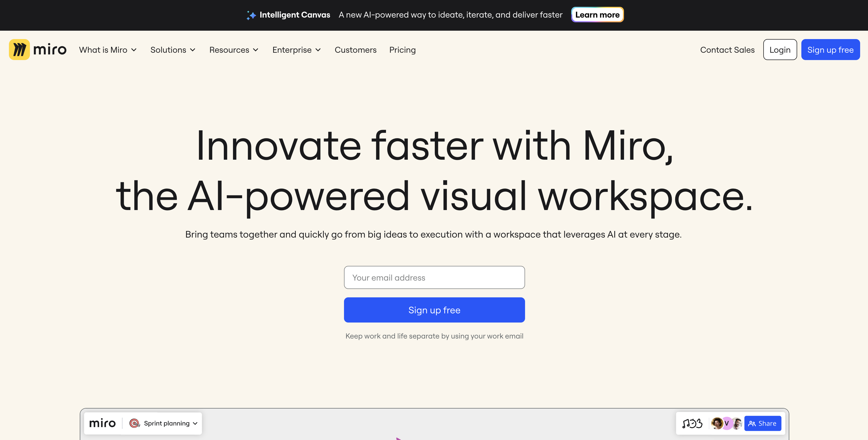This screenshot has width=868, height=440.
Task: Click Sign up free in header
Action: point(830,50)
